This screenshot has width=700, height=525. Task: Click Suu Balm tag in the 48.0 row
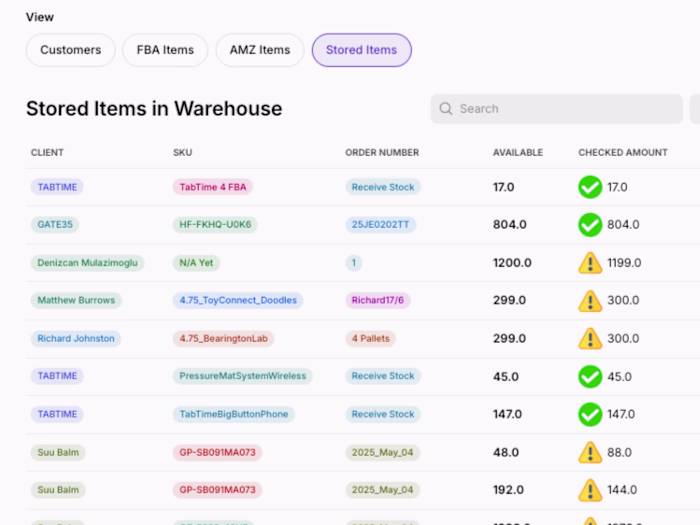click(x=58, y=452)
